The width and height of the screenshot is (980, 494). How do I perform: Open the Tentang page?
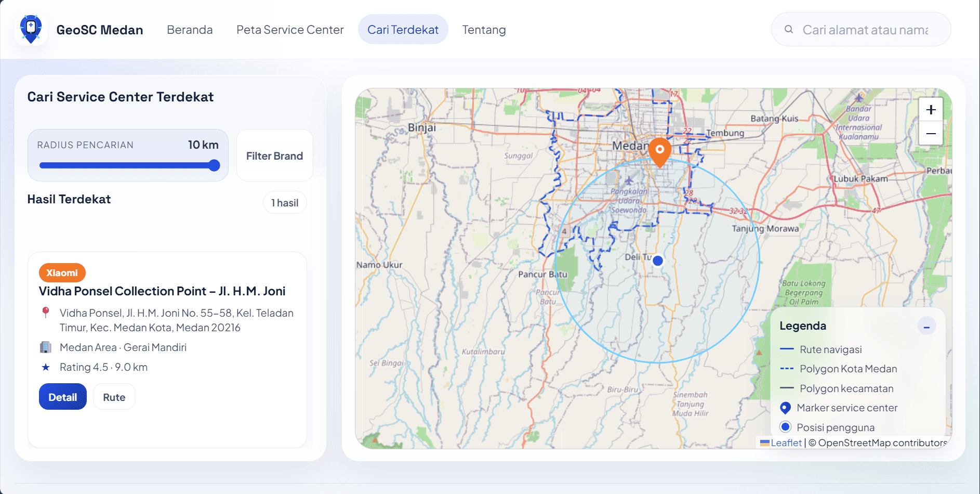(x=484, y=30)
